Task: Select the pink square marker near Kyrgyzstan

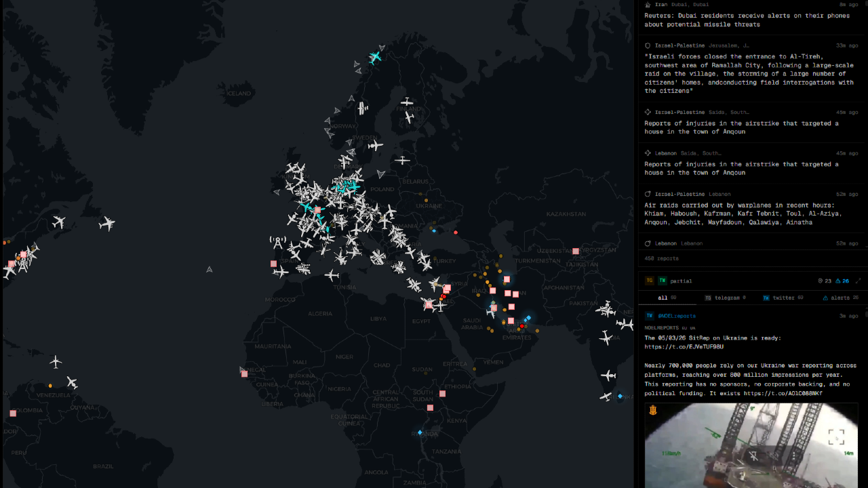Action: coord(575,251)
